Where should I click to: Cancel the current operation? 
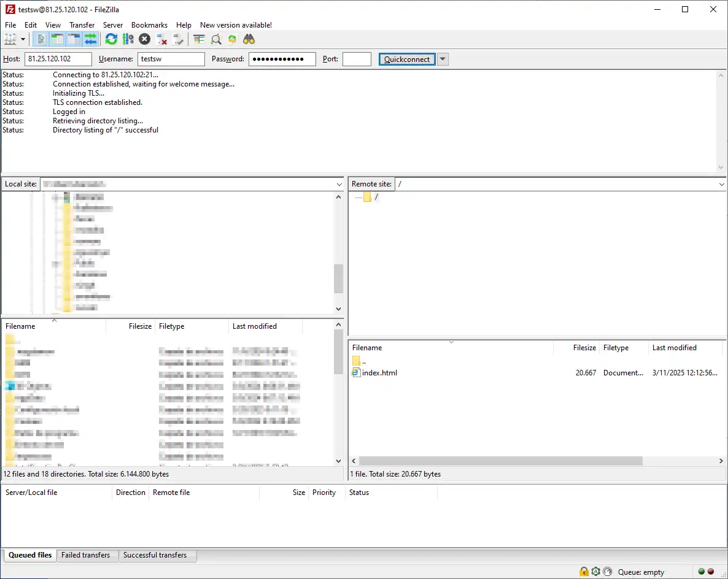144,39
